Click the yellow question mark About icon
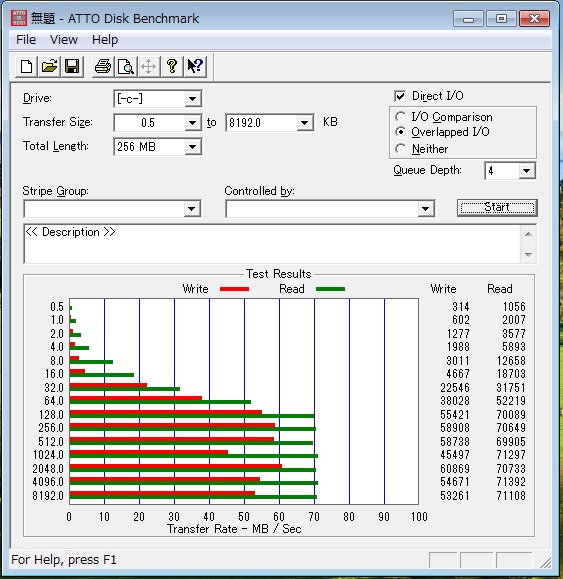The width and height of the screenshot is (563, 579). 172,67
